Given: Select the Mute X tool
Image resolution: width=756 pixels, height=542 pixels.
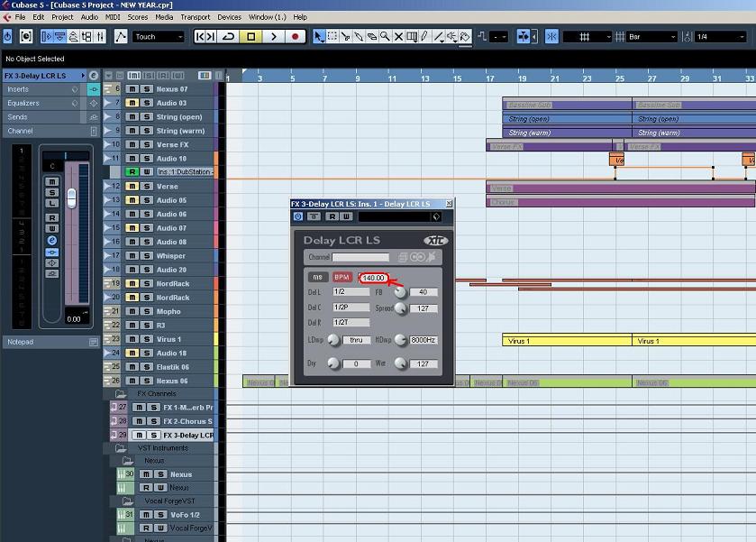Looking at the screenshot, I should point(398,37).
